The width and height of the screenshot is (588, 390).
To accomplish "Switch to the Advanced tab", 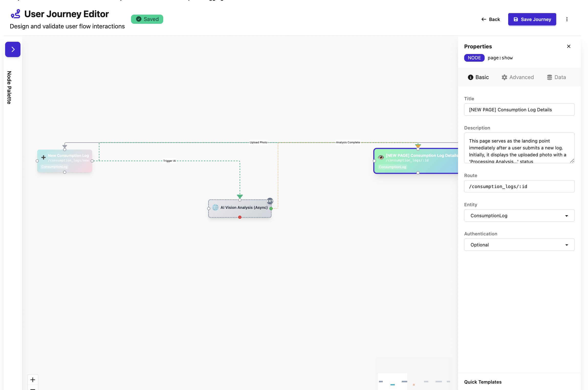I will [517, 77].
